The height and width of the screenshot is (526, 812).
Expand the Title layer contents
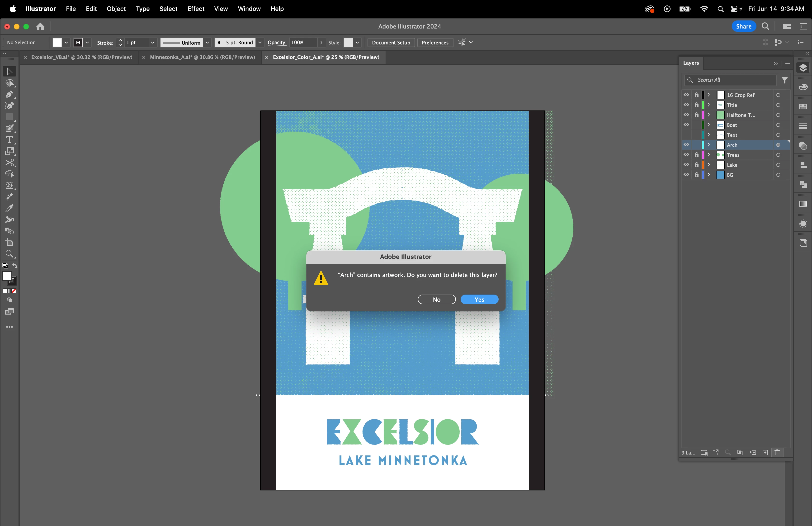(x=709, y=105)
